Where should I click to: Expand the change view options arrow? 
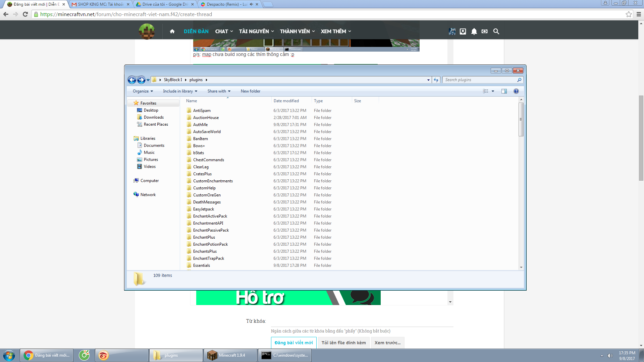[x=493, y=91]
